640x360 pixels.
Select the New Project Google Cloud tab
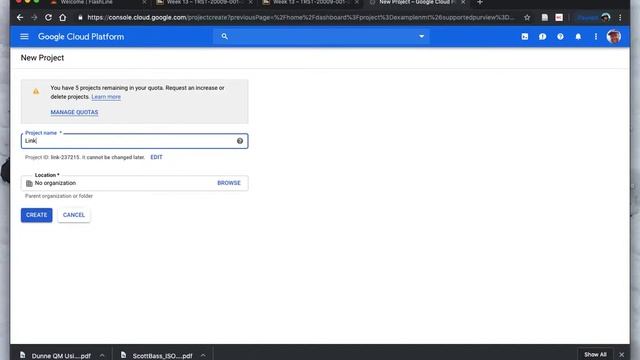(416, 2)
